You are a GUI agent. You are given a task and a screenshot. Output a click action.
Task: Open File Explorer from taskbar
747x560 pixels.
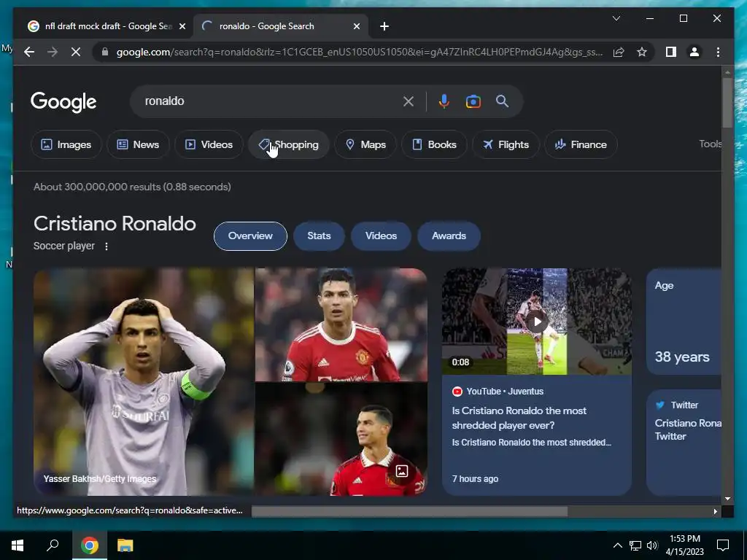pos(125,545)
